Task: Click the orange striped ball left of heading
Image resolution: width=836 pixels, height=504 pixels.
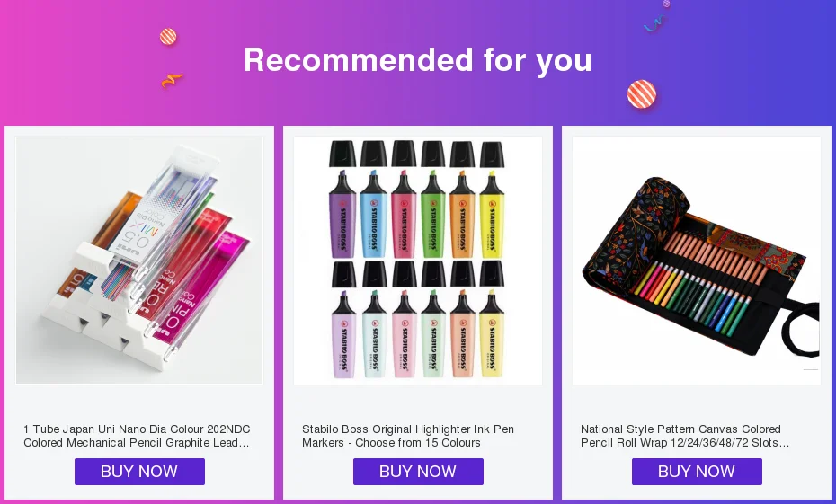Action: coord(168,37)
